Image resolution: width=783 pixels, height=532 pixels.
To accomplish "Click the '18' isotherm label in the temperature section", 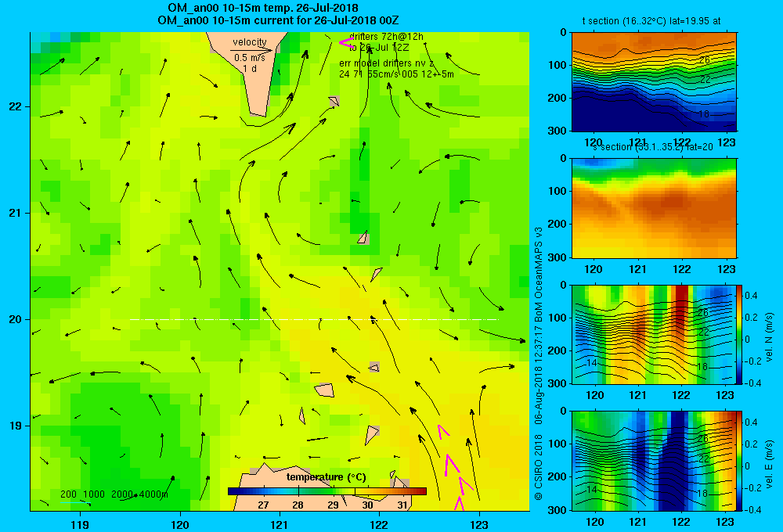I will point(704,114).
